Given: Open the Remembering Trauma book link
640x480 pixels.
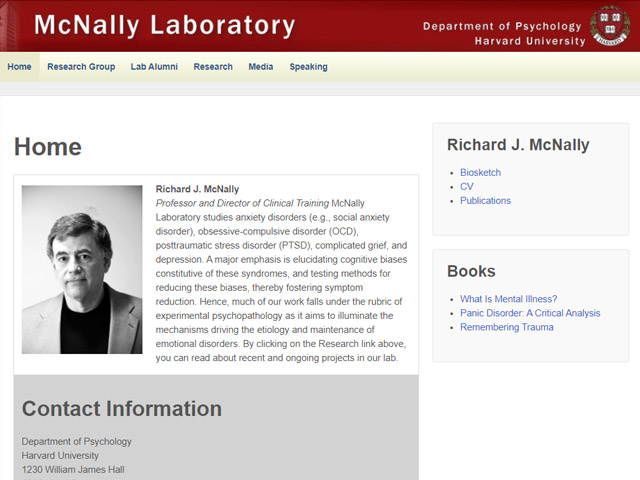Looking at the screenshot, I should (x=507, y=327).
